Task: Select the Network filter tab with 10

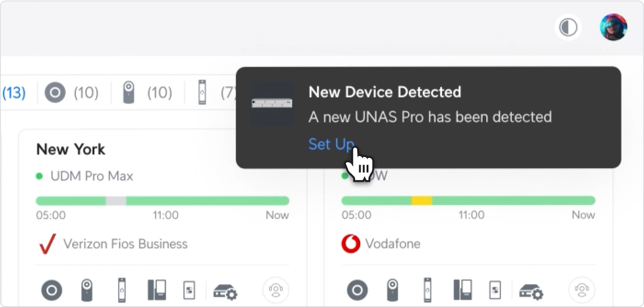Action: coord(72,93)
